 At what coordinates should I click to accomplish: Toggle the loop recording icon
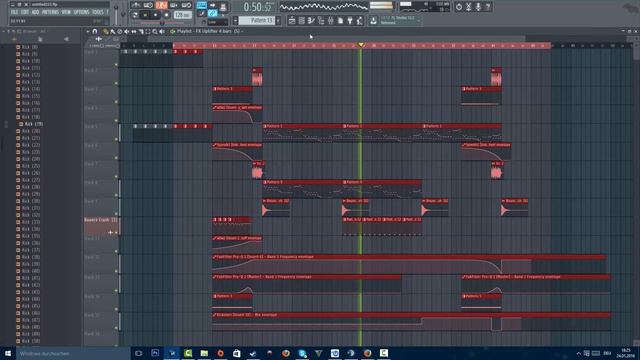(x=187, y=5)
